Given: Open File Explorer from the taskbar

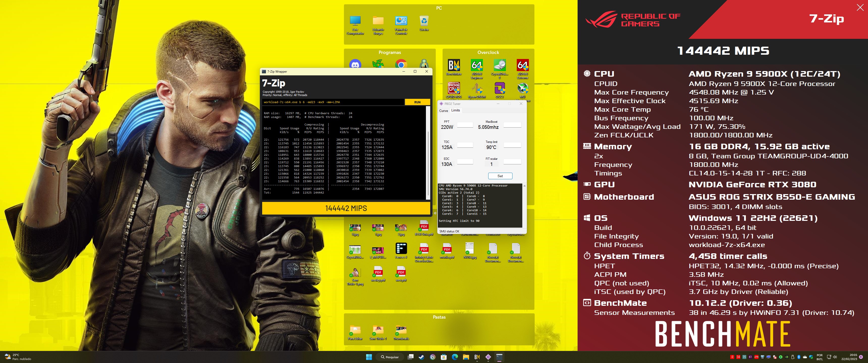Looking at the screenshot, I should [x=466, y=357].
